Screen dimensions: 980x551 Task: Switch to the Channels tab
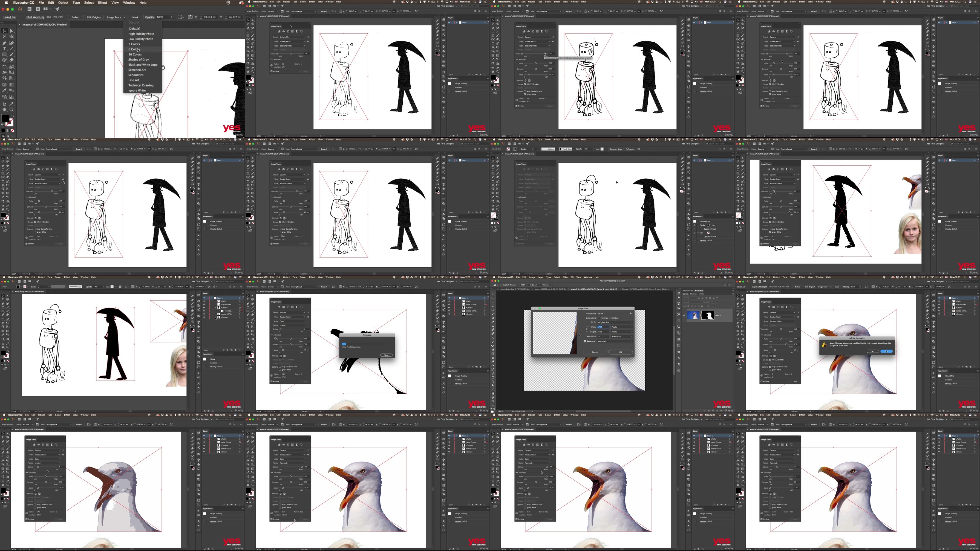coord(694,294)
